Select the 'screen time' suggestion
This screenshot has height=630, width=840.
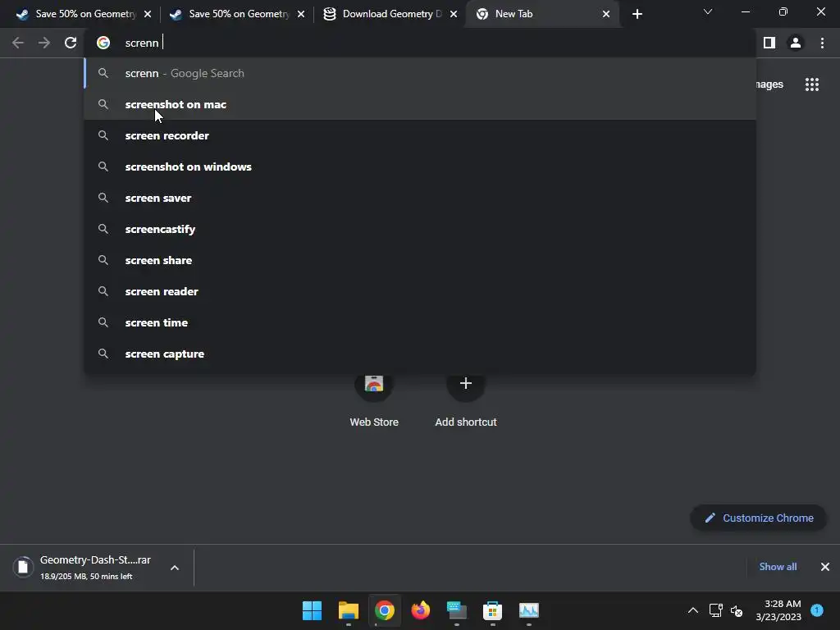pos(420,322)
